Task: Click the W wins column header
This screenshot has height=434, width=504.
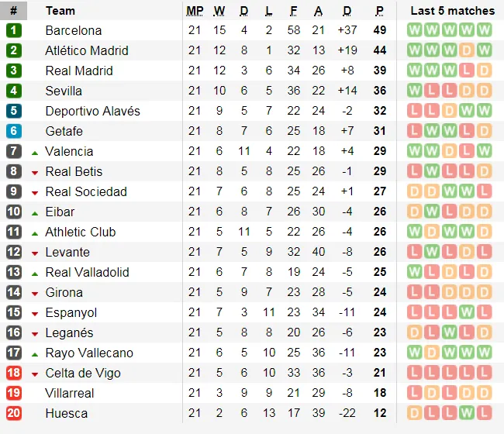Action: click(x=219, y=11)
